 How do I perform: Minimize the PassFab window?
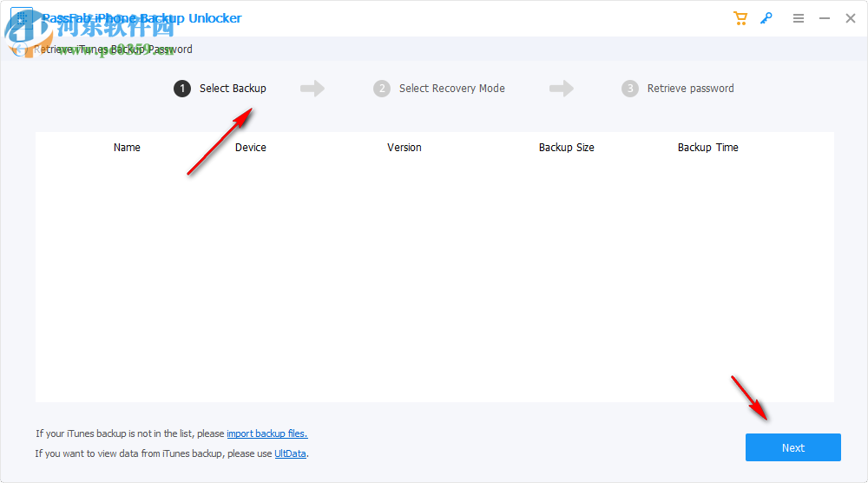click(x=825, y=18)
